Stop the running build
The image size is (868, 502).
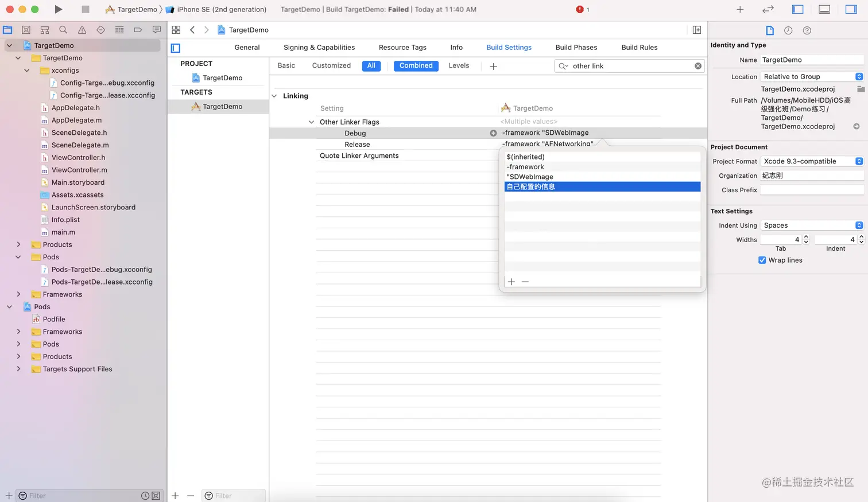tap(86, 9)
